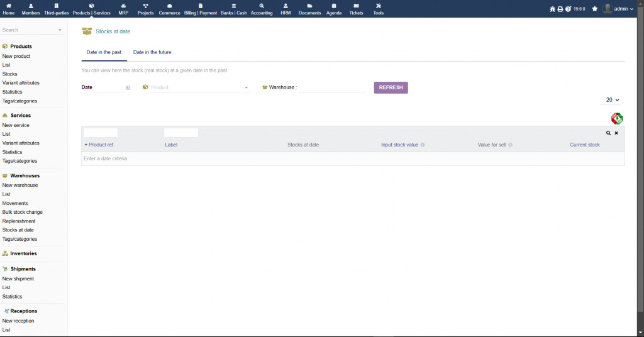Click the Date input field

point(109,87)
